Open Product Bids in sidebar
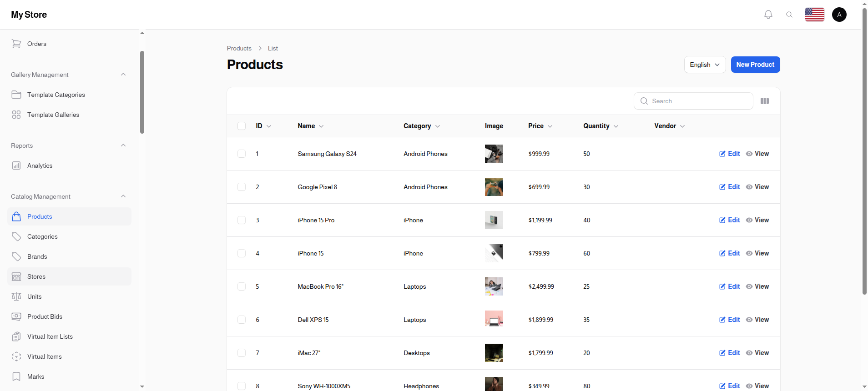868x391 pixels. pos(69,316)
